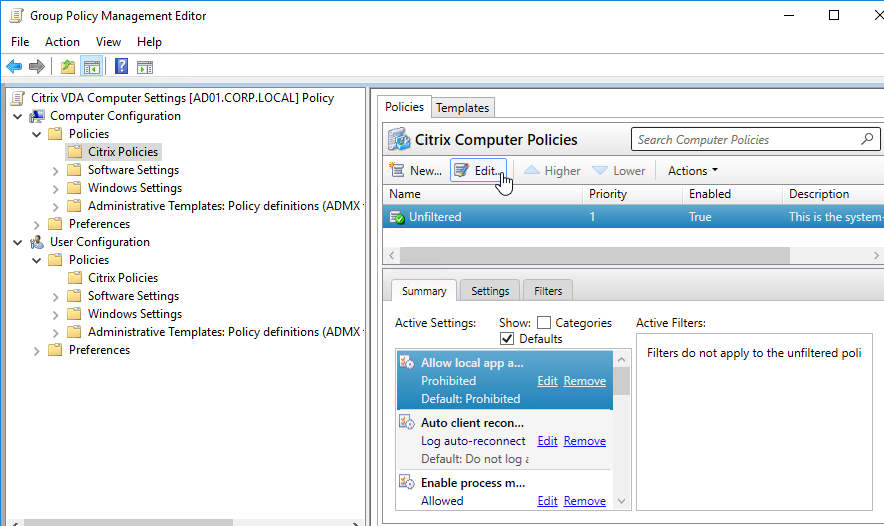Expand Software Settings under User Configuration
This screenshot has height=526, width=884.
tap(55, 296)
